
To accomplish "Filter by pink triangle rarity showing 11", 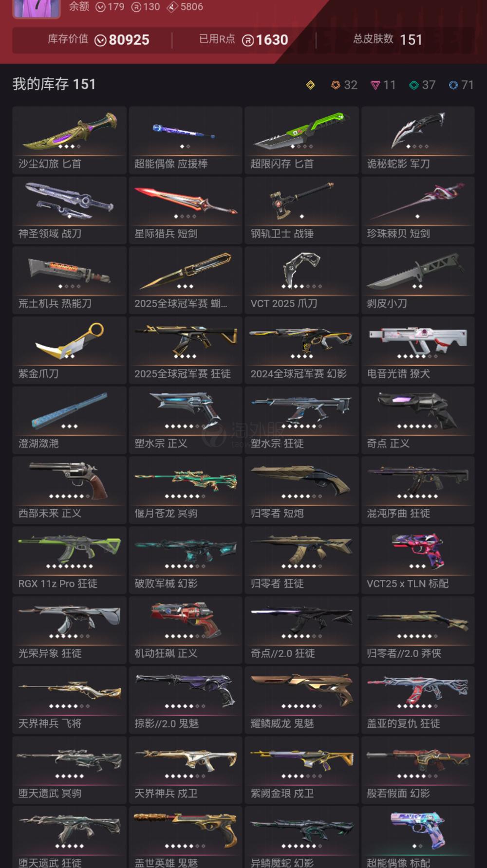I will click(x=383, y=85).
